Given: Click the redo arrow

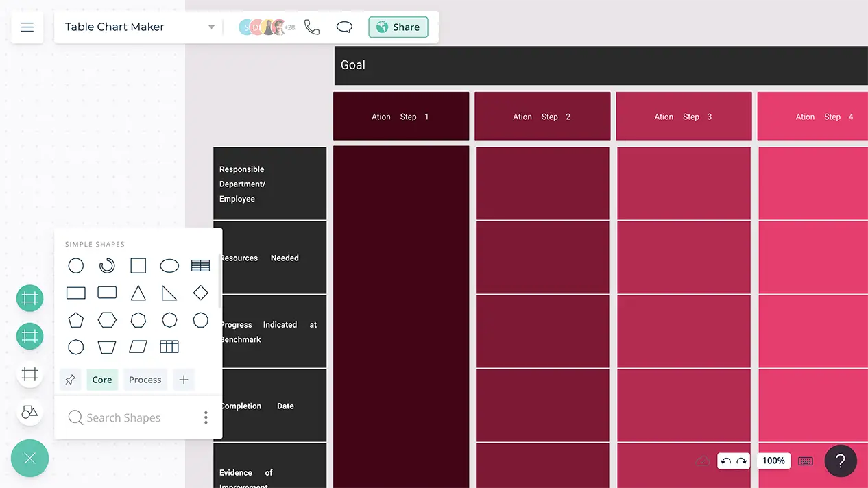Looking at the screenshot, I should [x=741, y=461].
